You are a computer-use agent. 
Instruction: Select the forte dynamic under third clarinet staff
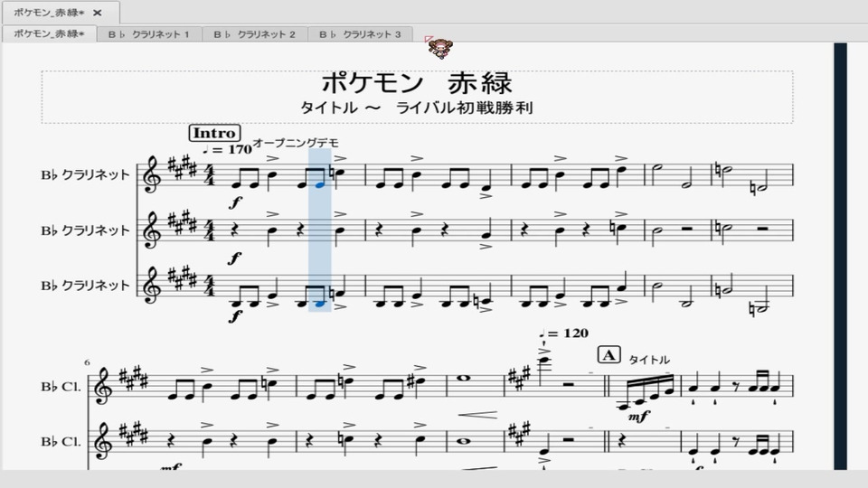click(x=235, y=316)
